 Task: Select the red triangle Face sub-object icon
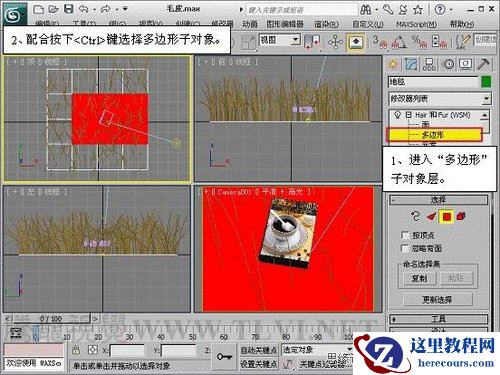(432, 217)
